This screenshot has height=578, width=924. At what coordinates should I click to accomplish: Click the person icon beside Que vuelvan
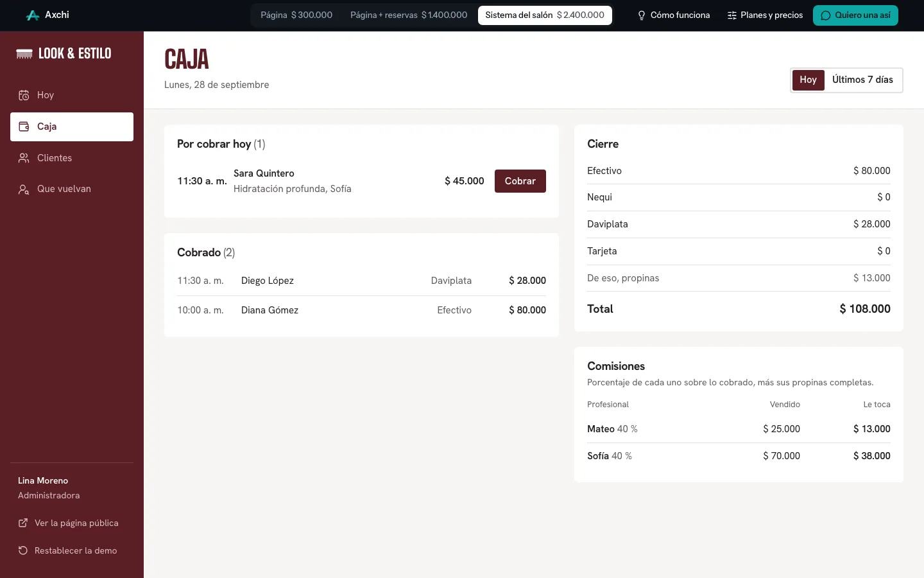(x=24, y=189)
